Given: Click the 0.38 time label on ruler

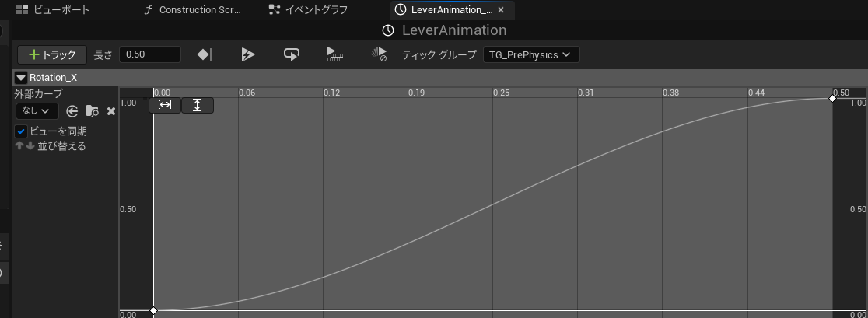Looking at the screenshot, I should click(x=671, y=93).
